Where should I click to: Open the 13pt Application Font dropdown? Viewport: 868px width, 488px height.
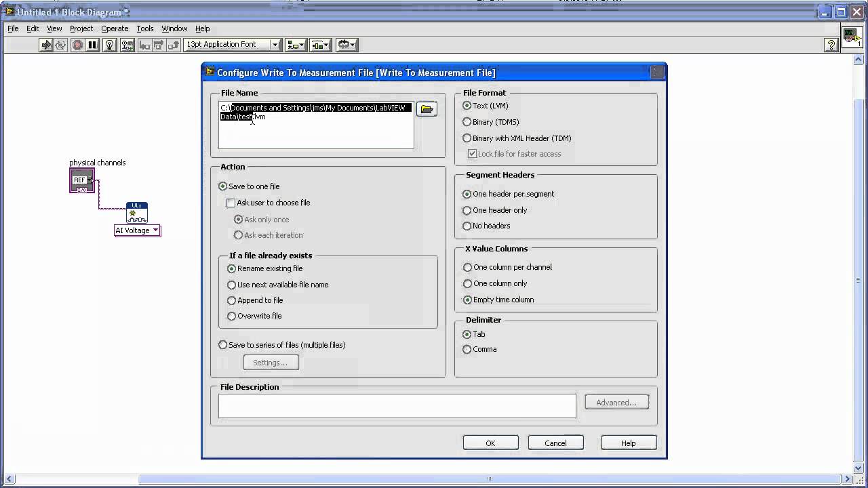233,45
